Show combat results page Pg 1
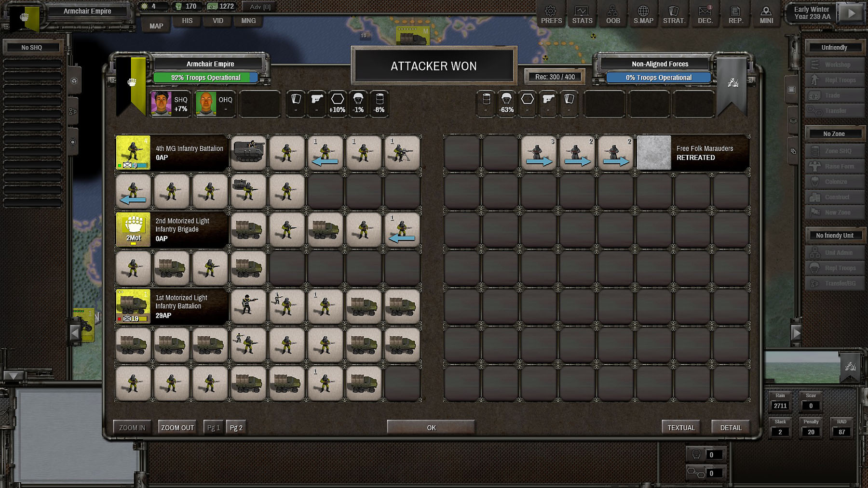The width and height of the screenshot is (868, 488). click(x=214, y=427)
